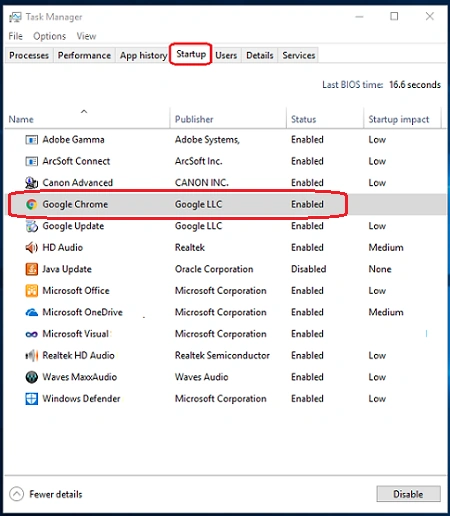Open the Options menu

[x=49, y=36]
